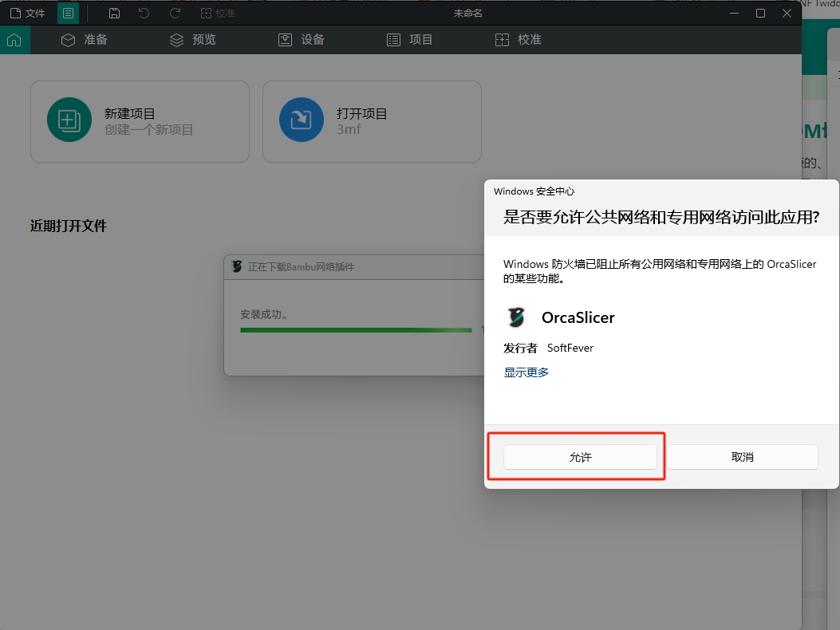Click the OrcaSlicer app name in firewall dialog

(x=578, y=317)
